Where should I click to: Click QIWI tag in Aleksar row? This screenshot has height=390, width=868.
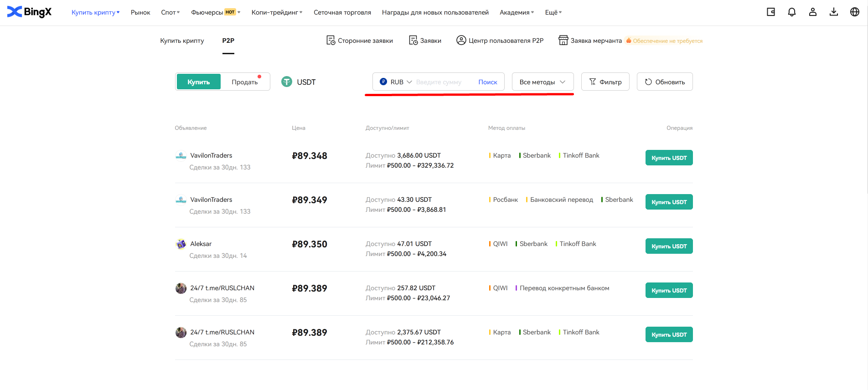(498, 244)
